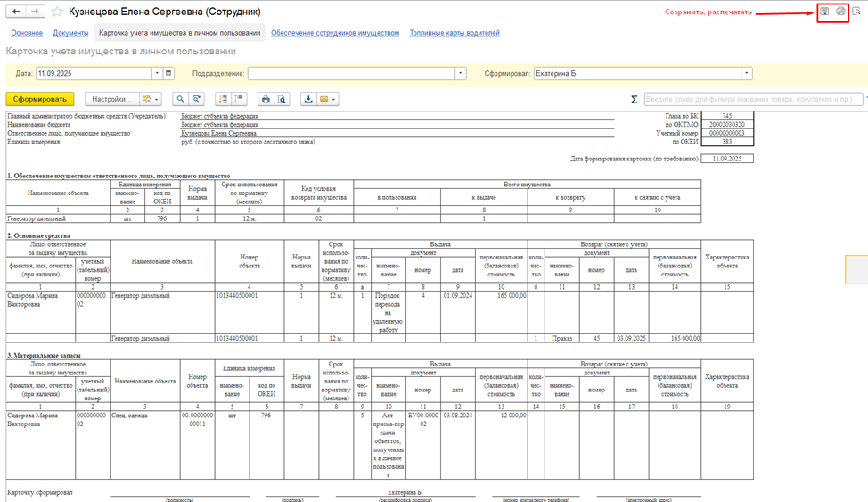The height and width of the screenshot is (502, 868).
Task: Select the 'Спец. одежда' cell
Action: pos(145,445)
